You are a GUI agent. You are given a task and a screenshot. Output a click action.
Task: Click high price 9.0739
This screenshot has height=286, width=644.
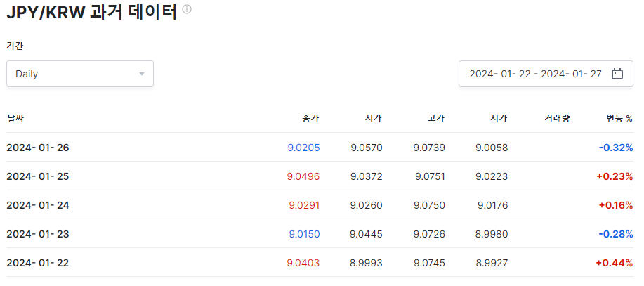(x=429, y=148)
